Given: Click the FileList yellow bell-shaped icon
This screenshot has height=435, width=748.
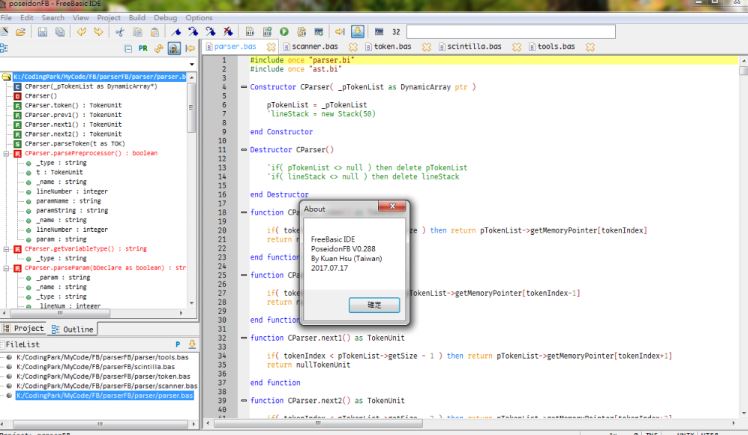Looking at the screenshot, I should click(192, 344).
